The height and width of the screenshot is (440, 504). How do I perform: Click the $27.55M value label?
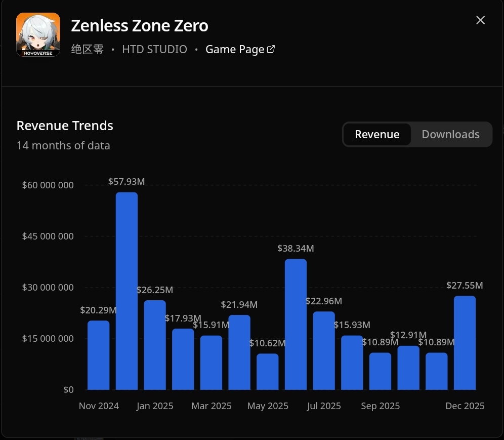(465, 285)
